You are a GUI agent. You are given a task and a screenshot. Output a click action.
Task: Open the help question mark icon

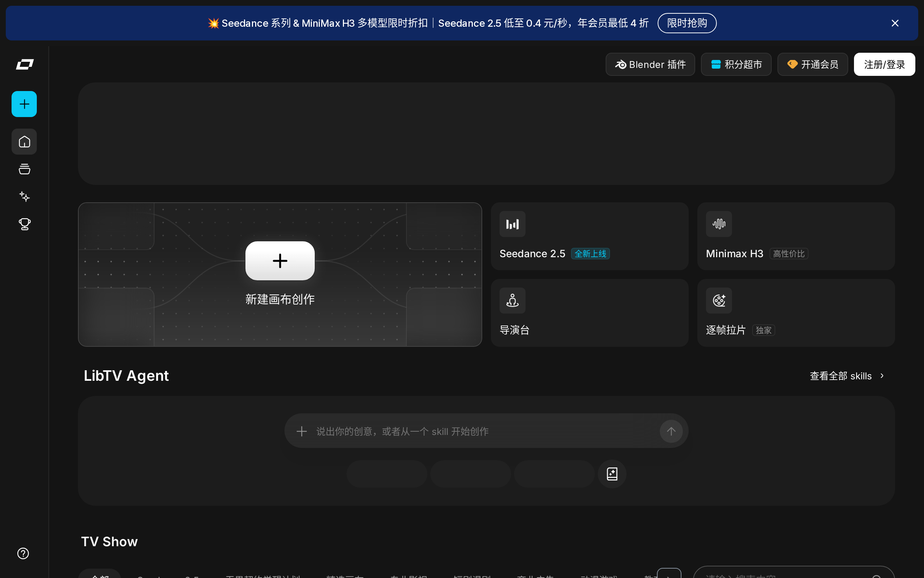pos(23,553)
